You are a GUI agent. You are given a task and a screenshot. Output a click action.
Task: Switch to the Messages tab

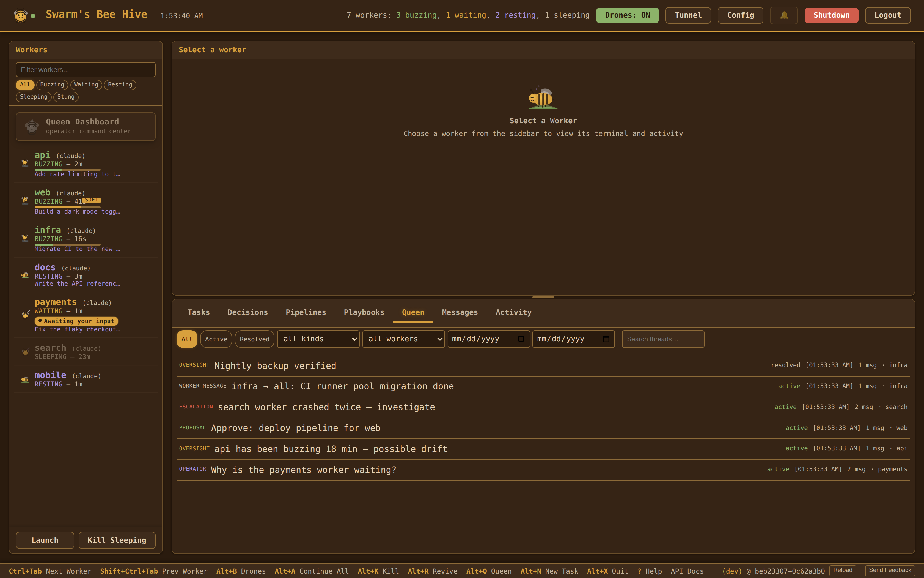460,312
